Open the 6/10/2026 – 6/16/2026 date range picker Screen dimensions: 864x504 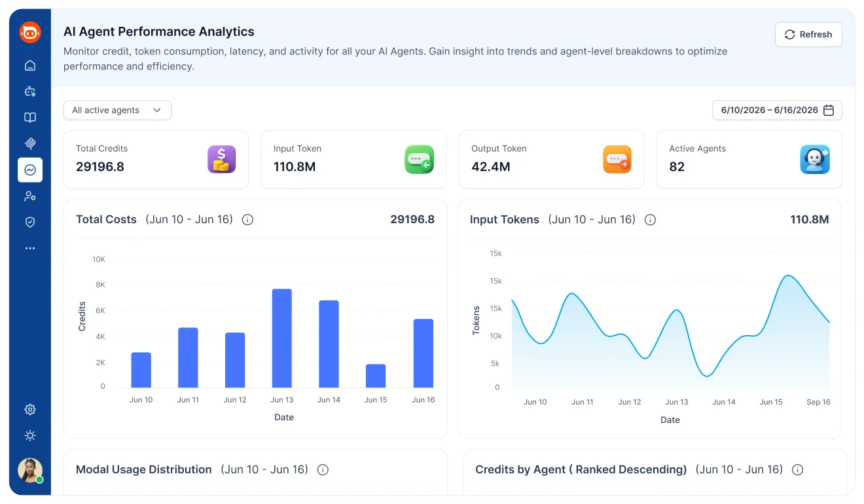[x=777, y=110]
